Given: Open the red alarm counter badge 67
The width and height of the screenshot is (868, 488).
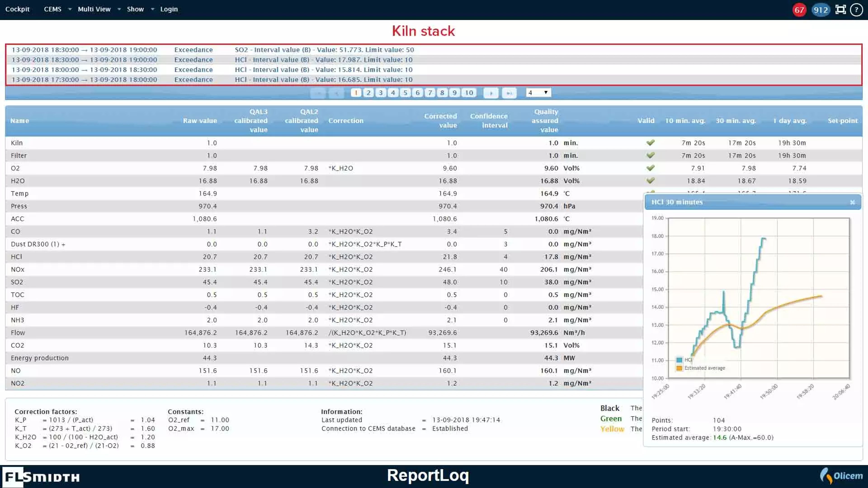Looking at the screenshot, I should click(799, 10).
